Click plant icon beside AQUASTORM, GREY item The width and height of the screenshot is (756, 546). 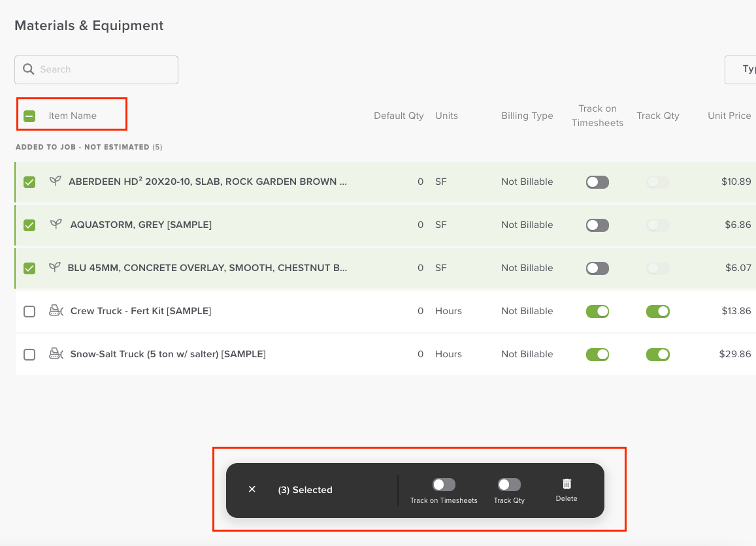[56, 225]
